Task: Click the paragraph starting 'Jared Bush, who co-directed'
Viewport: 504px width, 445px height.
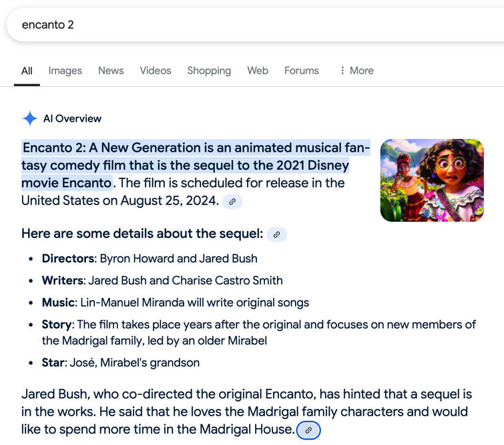Action: click(246, 412)
